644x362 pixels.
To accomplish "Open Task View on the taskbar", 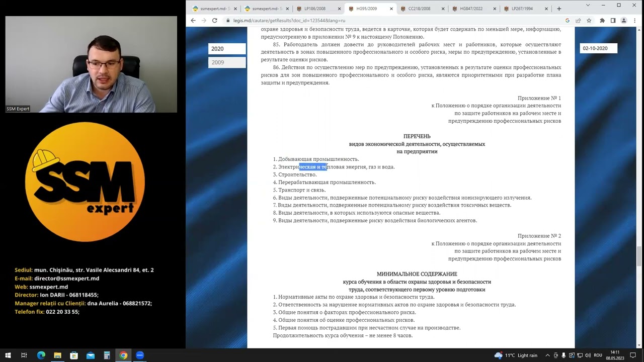I will point(24,355).
